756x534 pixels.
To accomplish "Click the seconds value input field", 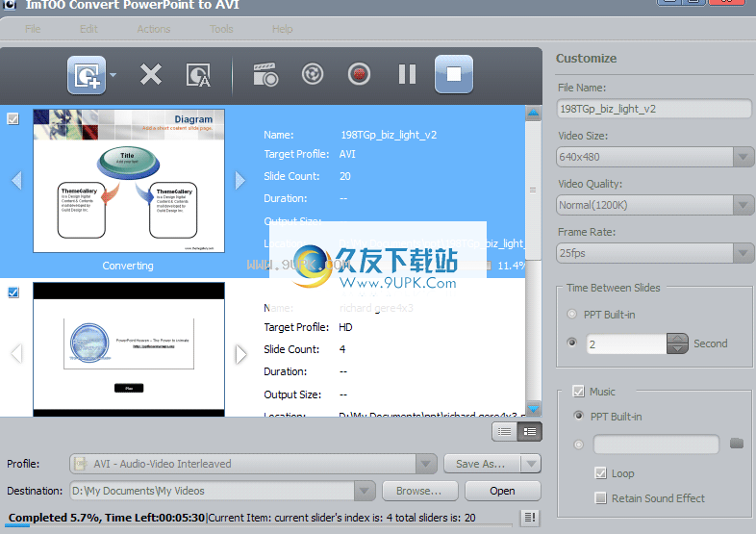I will pyautogui.click(x=626, y=343).
